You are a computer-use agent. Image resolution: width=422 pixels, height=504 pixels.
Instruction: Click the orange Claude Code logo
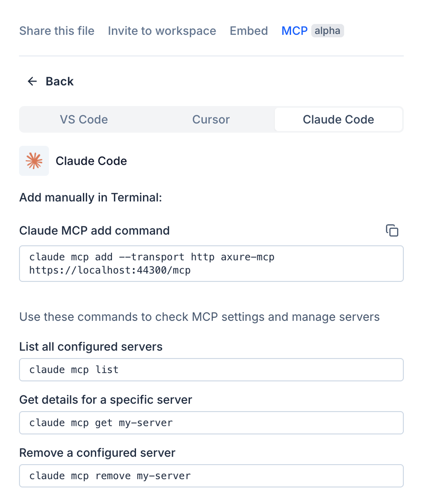[34, 161]
